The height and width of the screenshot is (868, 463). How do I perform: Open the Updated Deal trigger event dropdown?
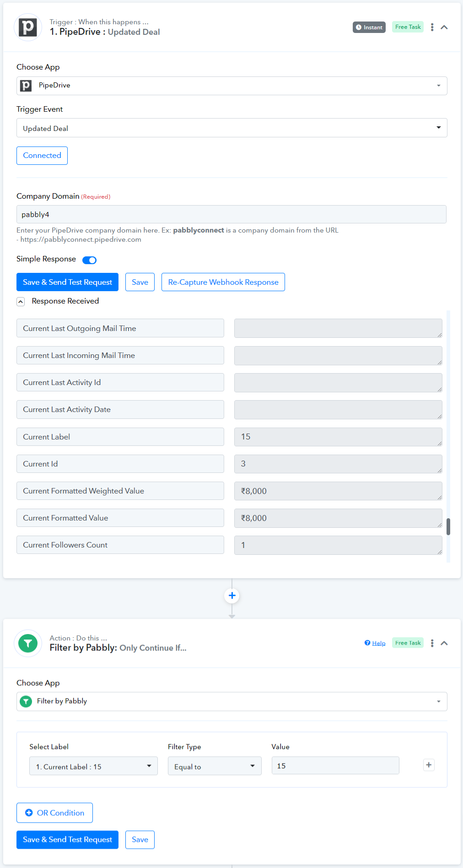(x=232, y=128)
